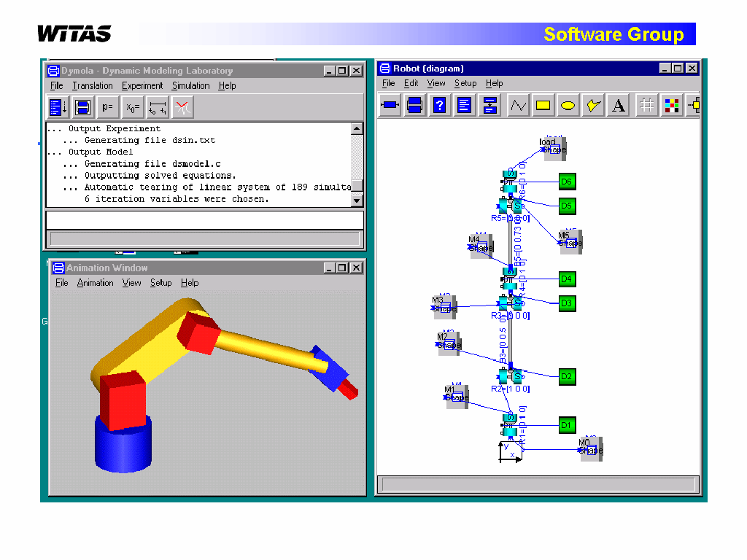Click the print icon in Robot diagram toolbar

tap(414, 105)
